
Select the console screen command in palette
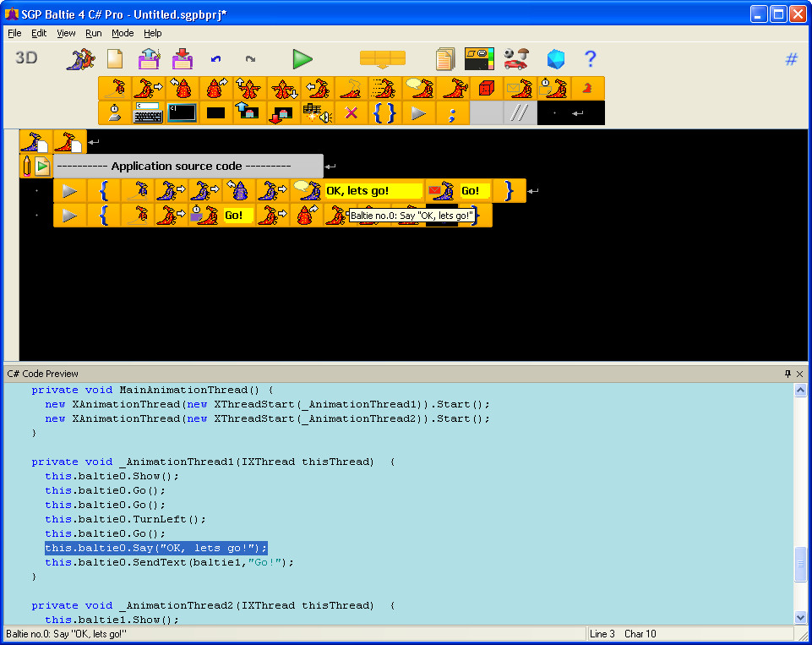click(x=183, y=113)
